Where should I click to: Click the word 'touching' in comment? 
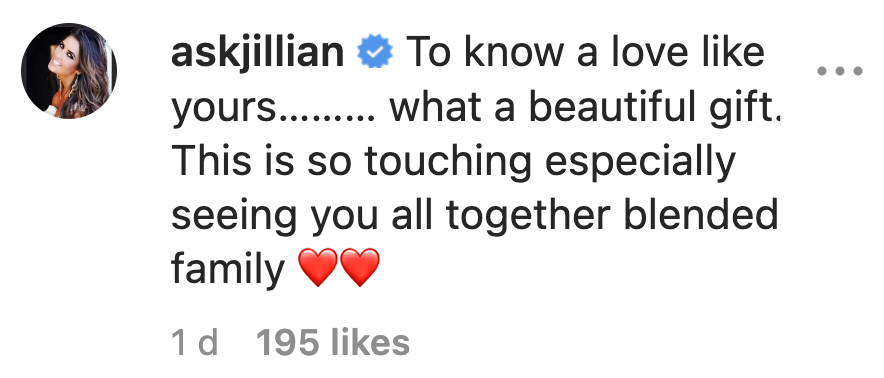coord(448,162)
